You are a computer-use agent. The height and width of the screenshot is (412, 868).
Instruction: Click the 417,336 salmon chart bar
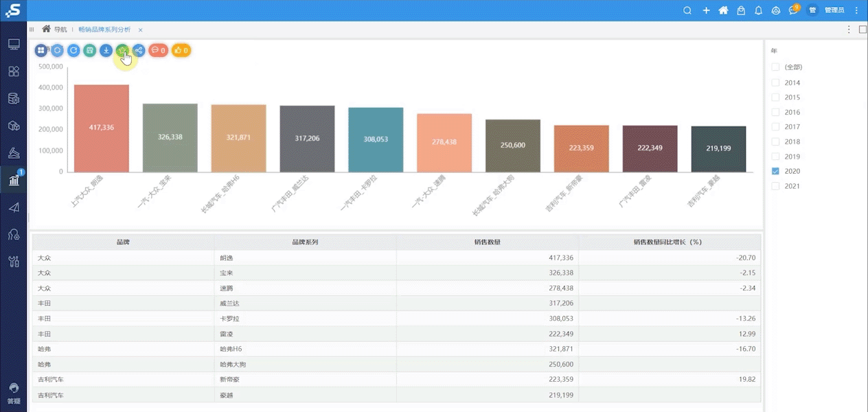pos(102,128)
